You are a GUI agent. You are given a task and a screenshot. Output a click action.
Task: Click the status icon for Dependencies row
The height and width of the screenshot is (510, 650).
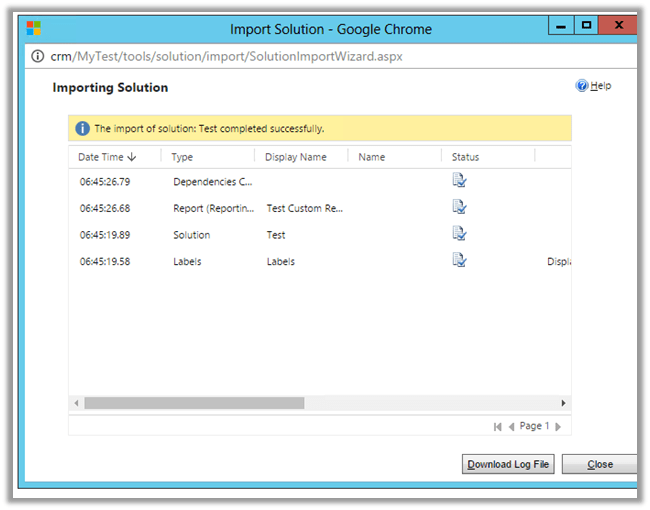click(x=459, y=181)
